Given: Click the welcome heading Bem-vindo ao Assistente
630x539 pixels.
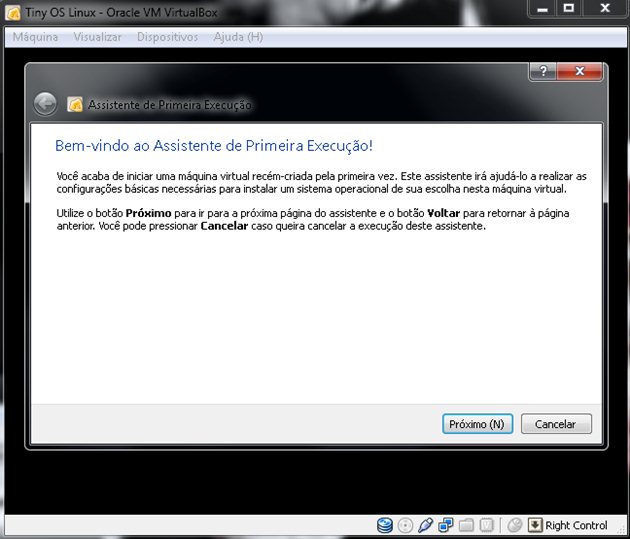Looking at the screenshot, I should coord(214,145).
